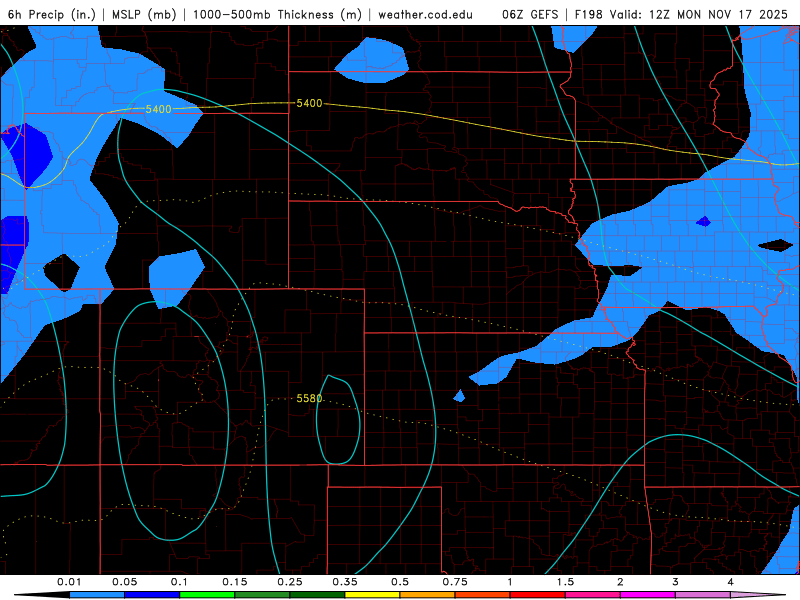Image resolution: width=800 pixels, height=600 pixels.
Task: Click the weather.cod.edu source text
Action: pyautogui.click(x=425, y=14)
